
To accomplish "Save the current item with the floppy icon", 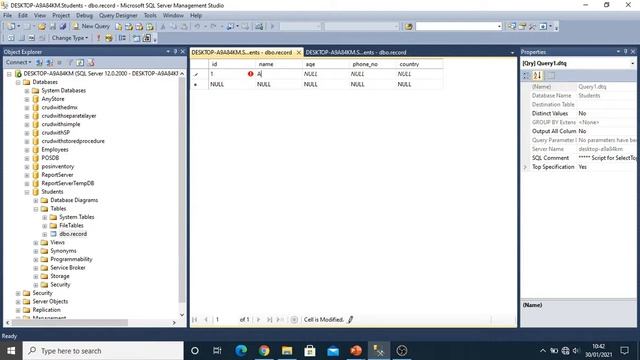I will [x=53, y=26].
